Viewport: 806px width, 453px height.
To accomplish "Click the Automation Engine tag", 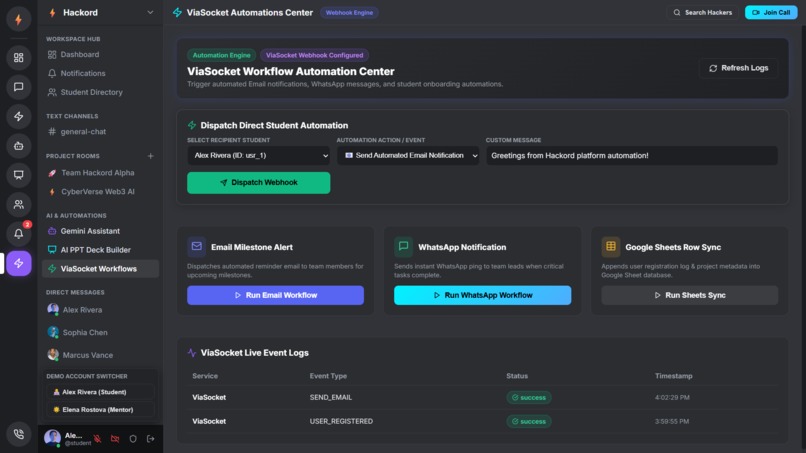I will coord(221,55).
